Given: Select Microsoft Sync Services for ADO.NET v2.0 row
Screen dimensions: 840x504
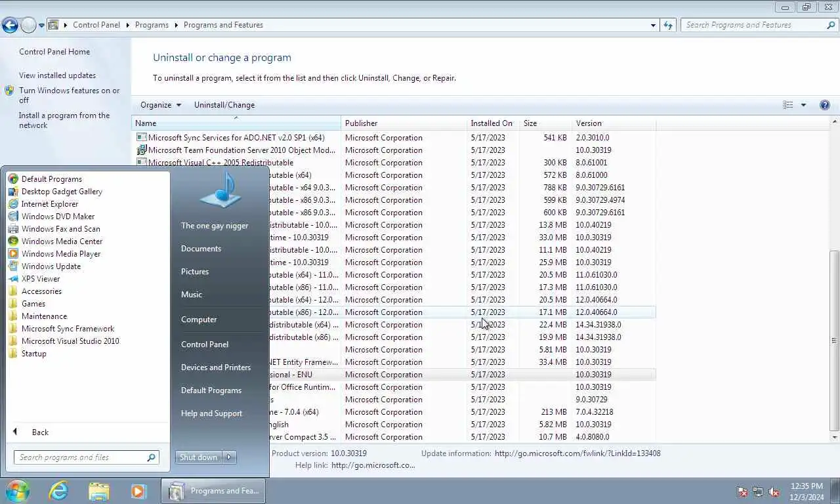Looking at the screenshot, I should click(394, 138).
